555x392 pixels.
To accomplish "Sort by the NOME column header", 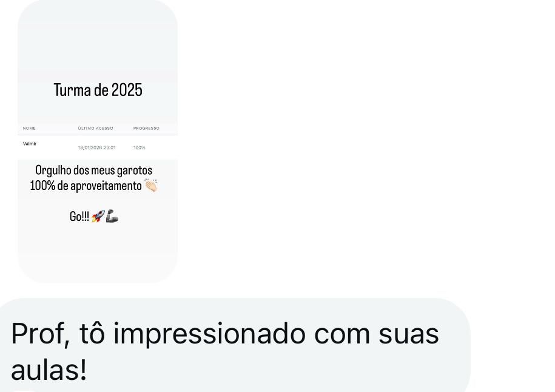I will [x=29, y=128].
